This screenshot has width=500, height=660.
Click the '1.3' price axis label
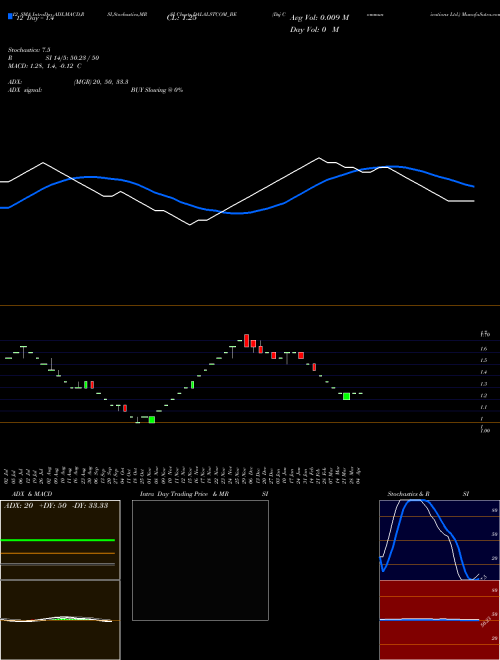(484, 384)
